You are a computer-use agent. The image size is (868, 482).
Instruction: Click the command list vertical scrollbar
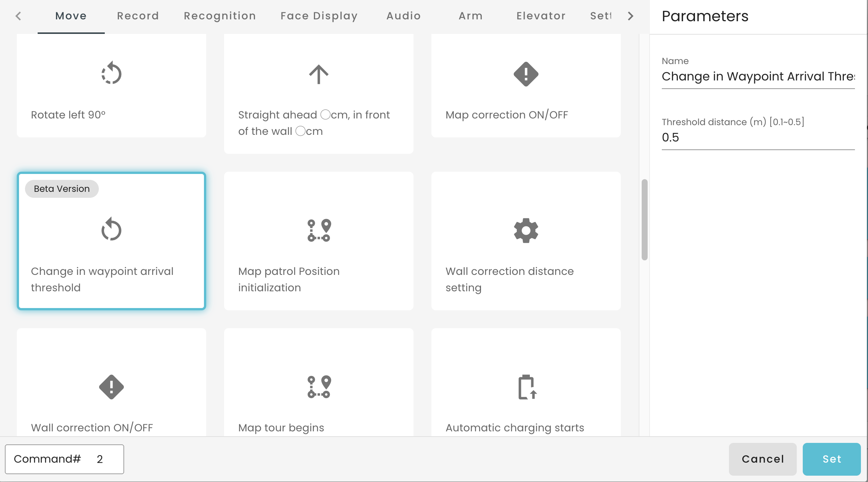coord(644,219)
